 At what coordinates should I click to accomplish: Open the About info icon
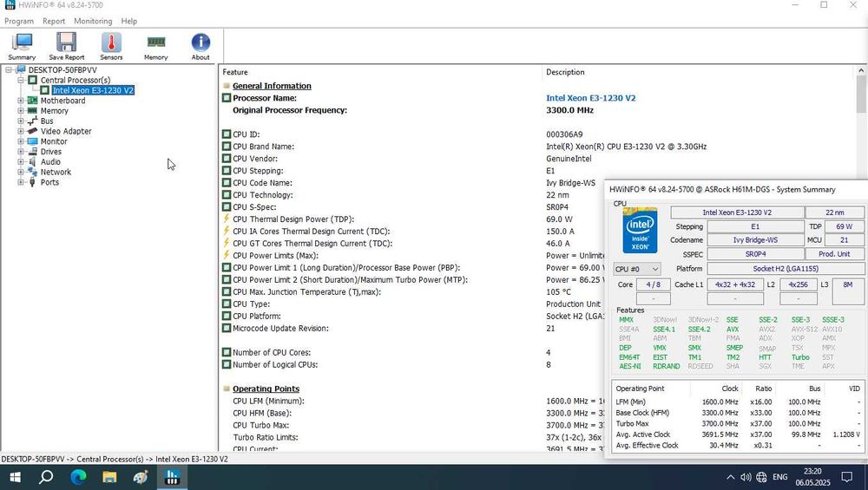(201, 46)
